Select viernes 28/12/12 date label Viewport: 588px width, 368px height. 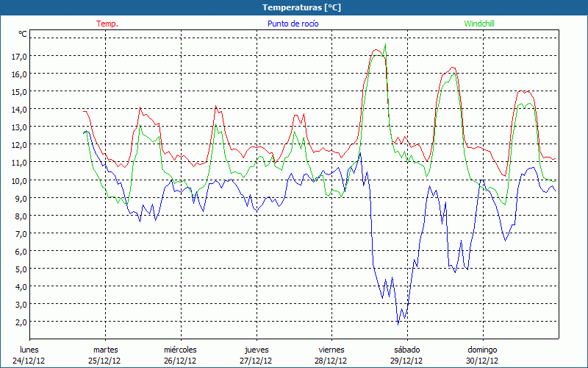click(x=332, y=355)
